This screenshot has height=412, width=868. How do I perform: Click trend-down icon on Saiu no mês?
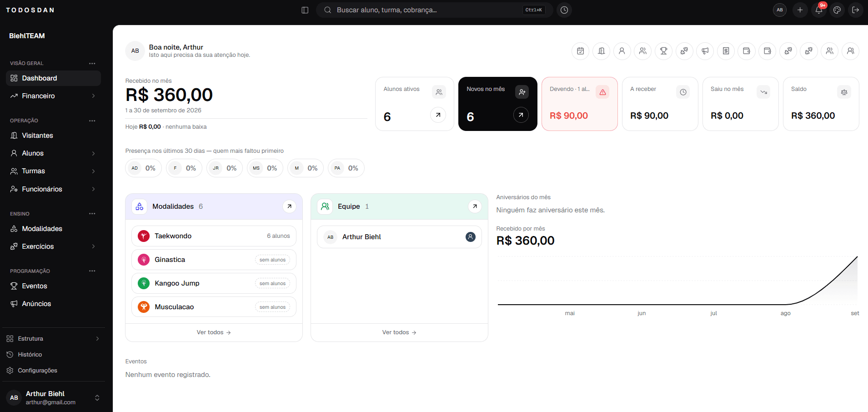tap(763, 92)
